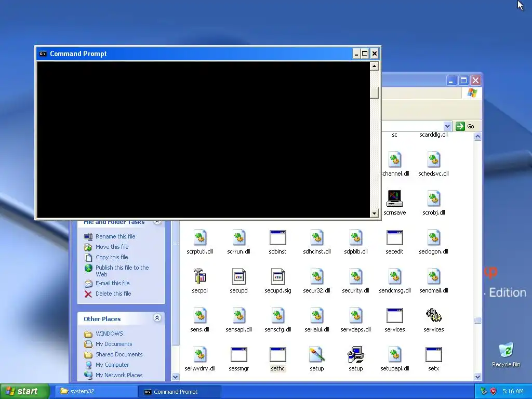The height and width of the screenshot is (399, 532).
Task: Click the red security shield tray icon
Action: [494, 391]
